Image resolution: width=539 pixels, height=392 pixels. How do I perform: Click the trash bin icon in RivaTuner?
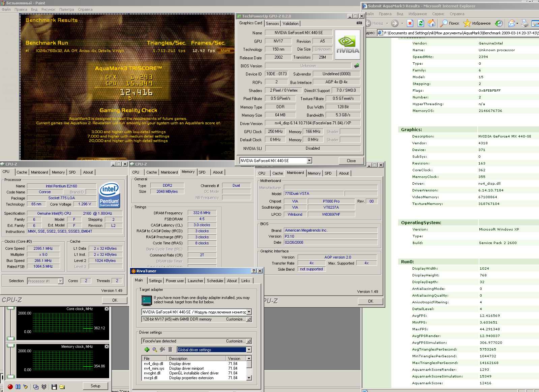(170, 350)
